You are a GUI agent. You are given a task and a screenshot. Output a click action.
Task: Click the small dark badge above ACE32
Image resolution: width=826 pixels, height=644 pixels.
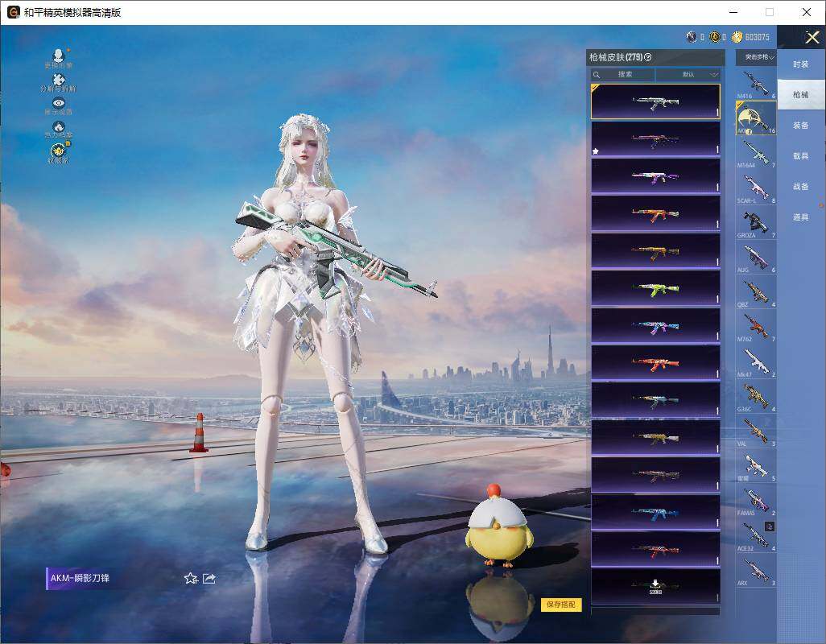[x=770, y=526]
